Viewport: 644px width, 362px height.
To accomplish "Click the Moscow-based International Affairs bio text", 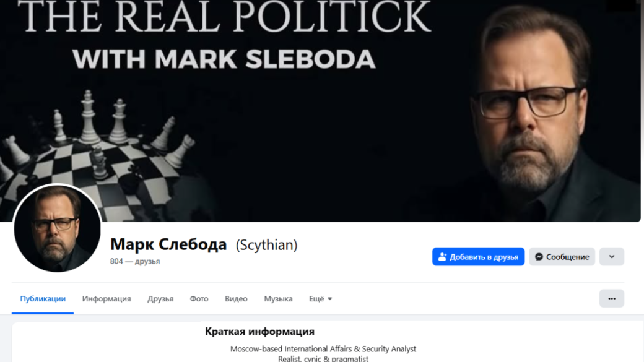I will 323,349.
